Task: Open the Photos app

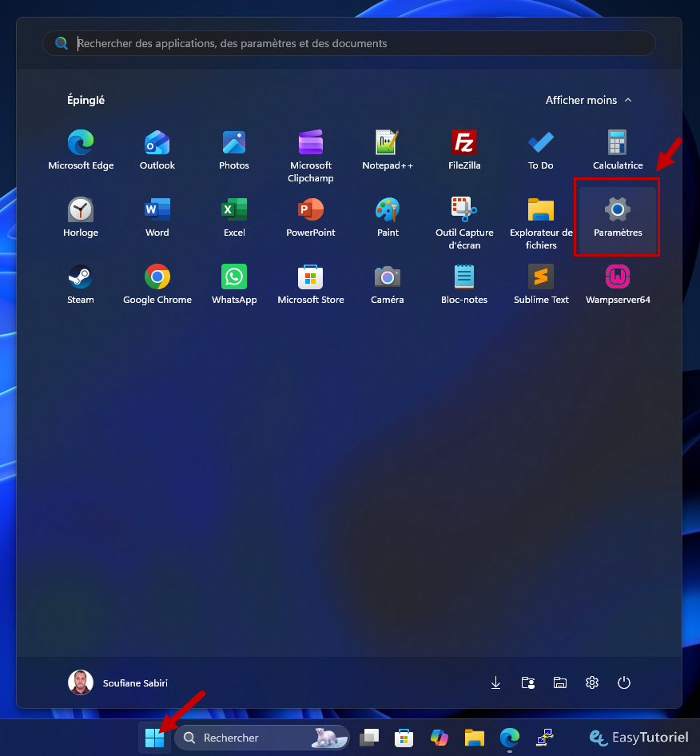Action: click(234, 150)
